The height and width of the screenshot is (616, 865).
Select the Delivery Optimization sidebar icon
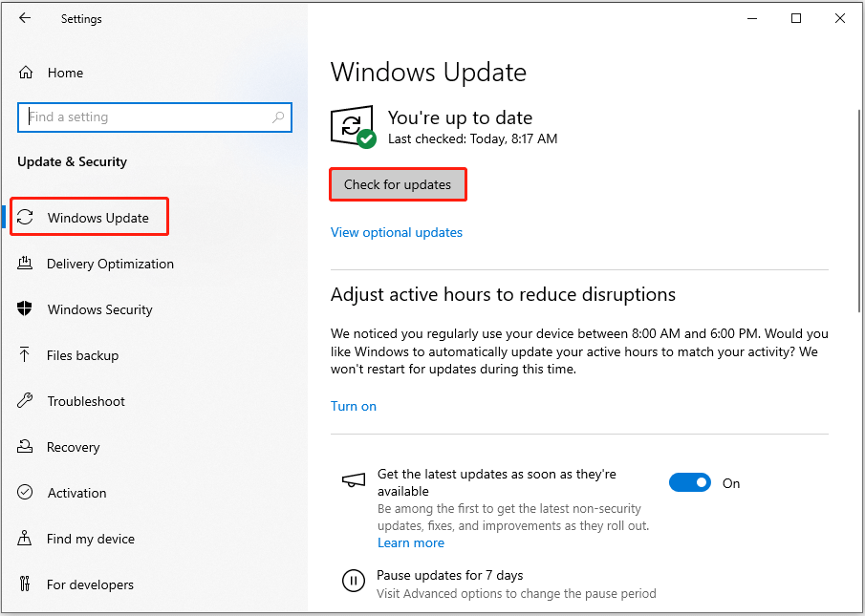[x=25, y=264]
